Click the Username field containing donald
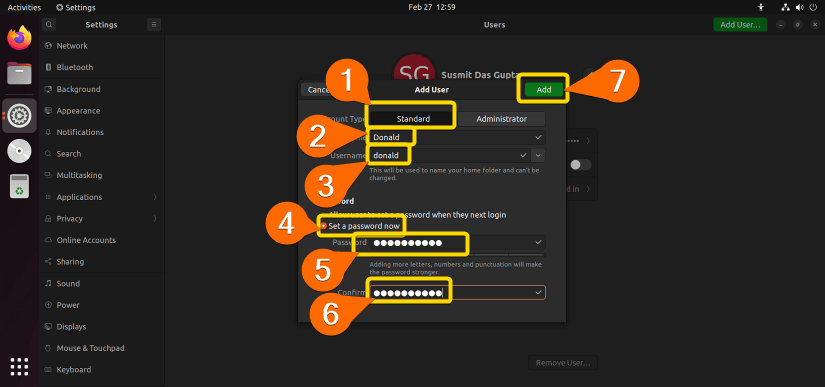The width and height of the screenshot is (825, 387). click(449, 155)
